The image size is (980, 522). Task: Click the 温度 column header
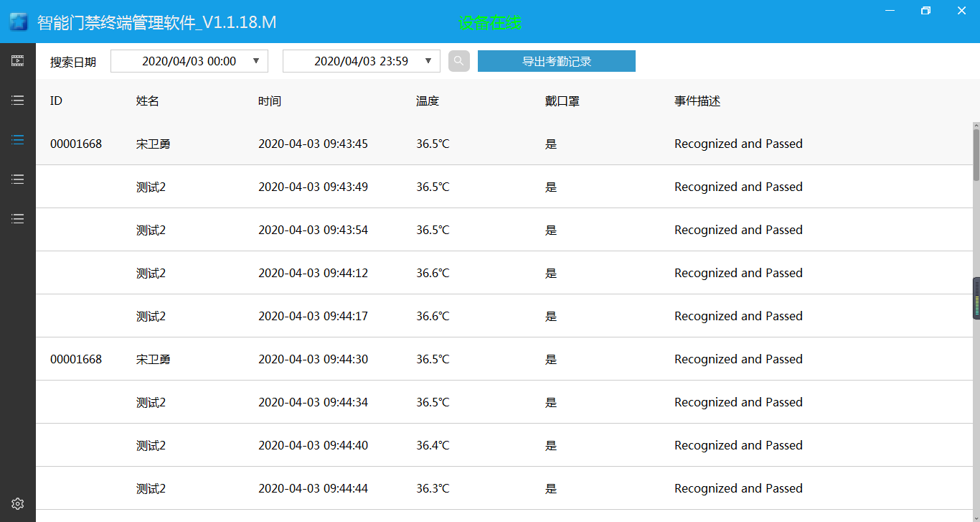point(428,101)
